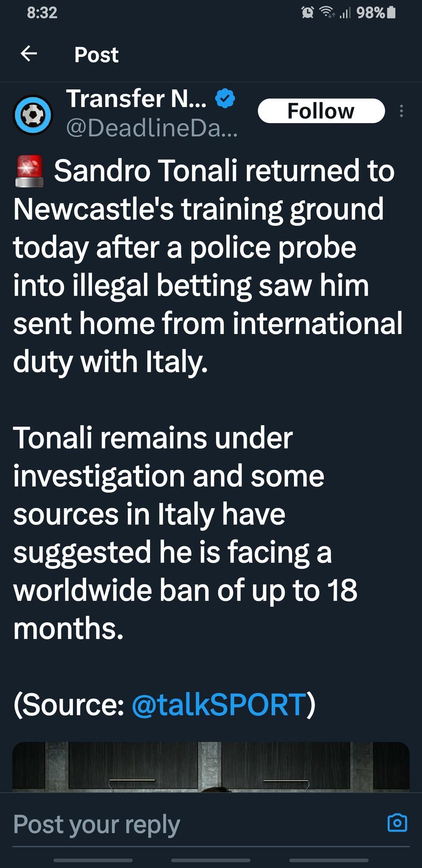The width and height of the screenshot is (422, 868).
Task: Tap the alarm icon in the status bar
Action: pyautogui.click(x=308, y=13)
